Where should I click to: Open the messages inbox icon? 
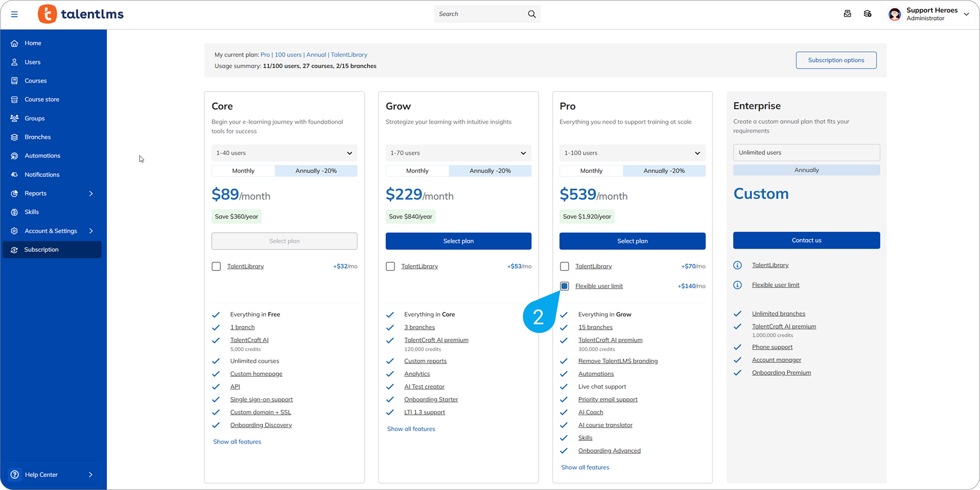click(x=847, y=14)
